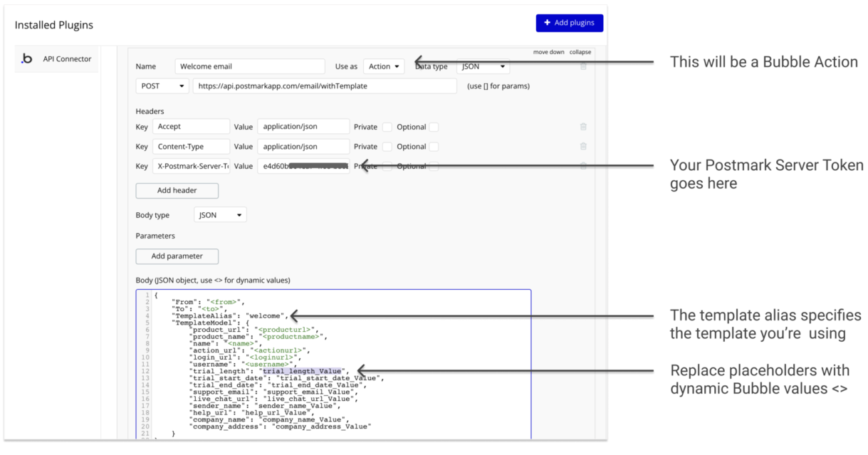
Task: Collapse the API call with the collapse link
Action: pos(580,51)
